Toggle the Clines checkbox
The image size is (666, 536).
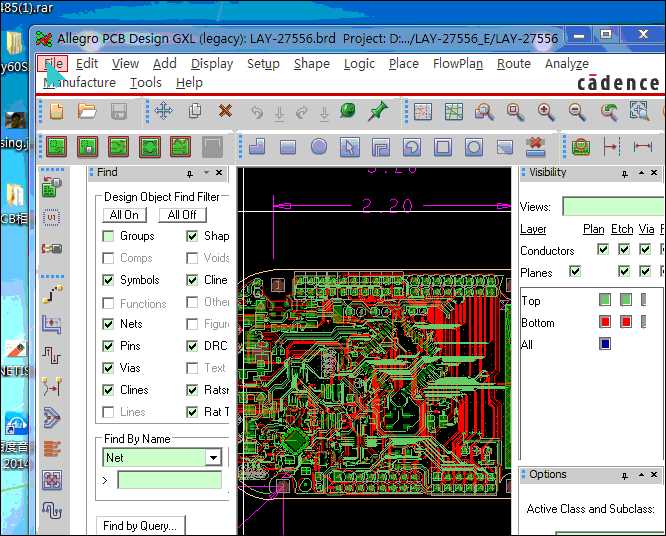click(108, 390)
